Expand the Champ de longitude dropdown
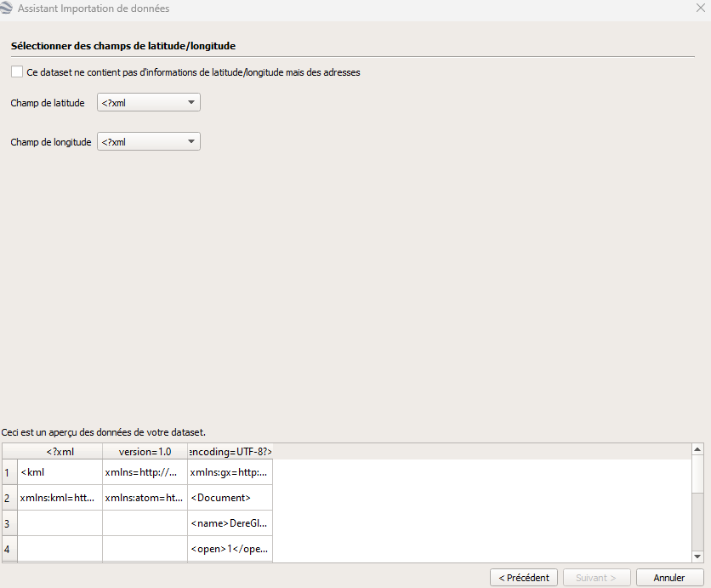This screenshot has width=711, height=588. click(149, 141)
